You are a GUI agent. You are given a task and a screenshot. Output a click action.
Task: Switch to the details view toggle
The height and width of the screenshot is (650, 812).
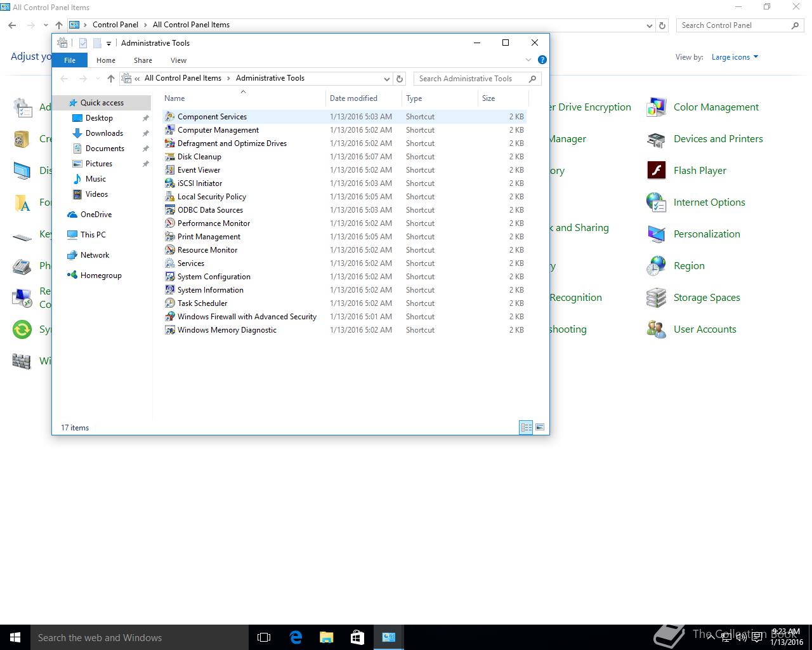point(526,427)
